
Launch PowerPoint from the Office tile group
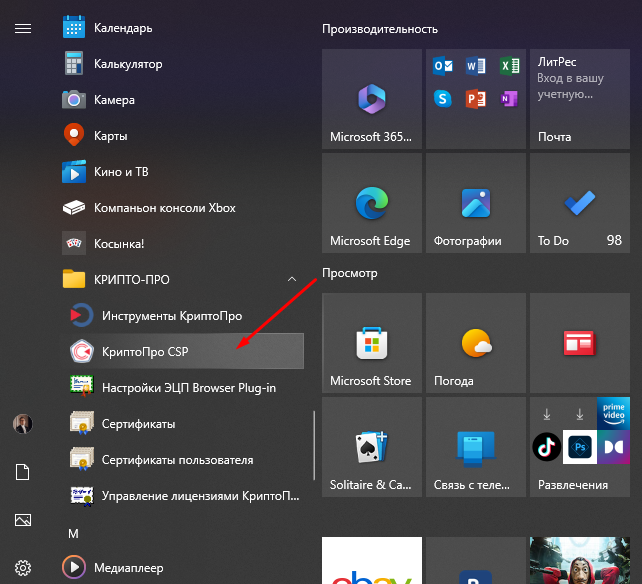pyautogui.click(x=476, y=99)
